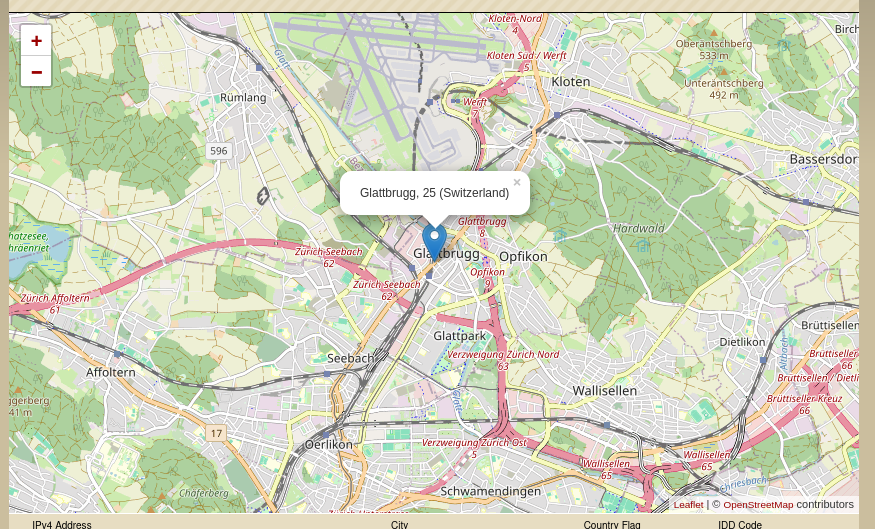Click the Glattbrugg popup text
Viewport: 875px width, 529px height.
(434, 193)
